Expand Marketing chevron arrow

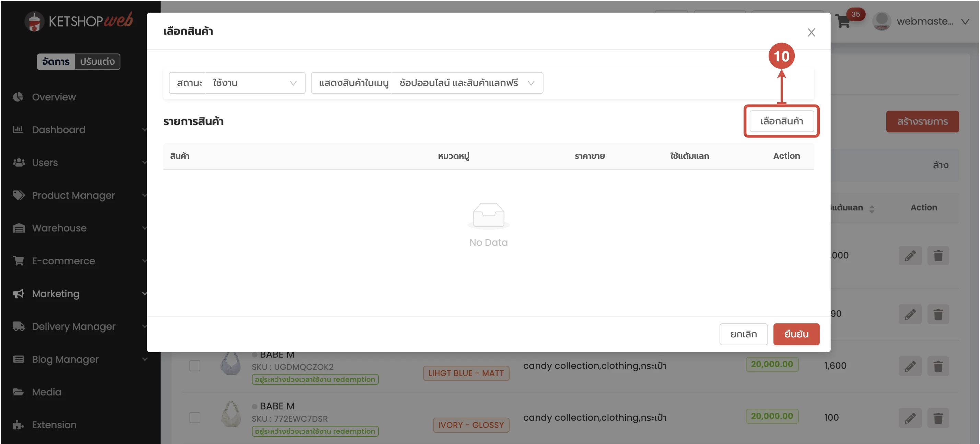click(x=144, y=293)
